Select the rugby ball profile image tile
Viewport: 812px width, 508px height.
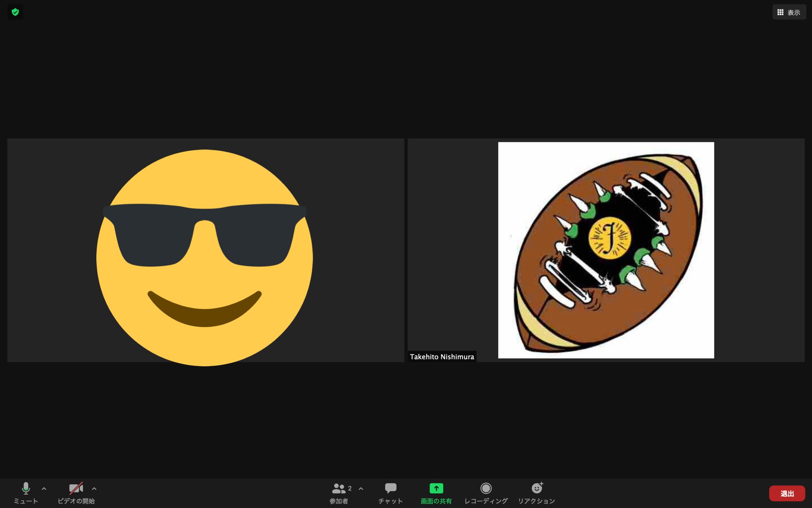tap(606, 250)
